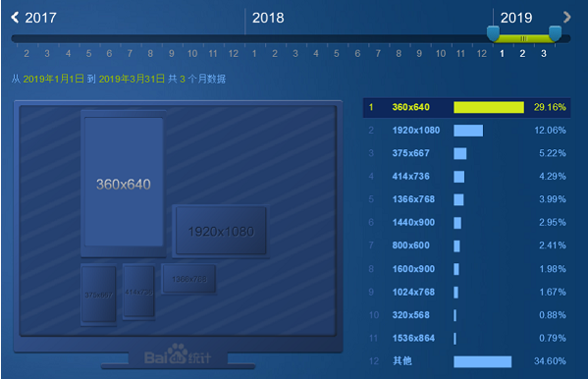Click the blue bar for 其他
This screenshot has height=379, width=588.
point(482,361)
